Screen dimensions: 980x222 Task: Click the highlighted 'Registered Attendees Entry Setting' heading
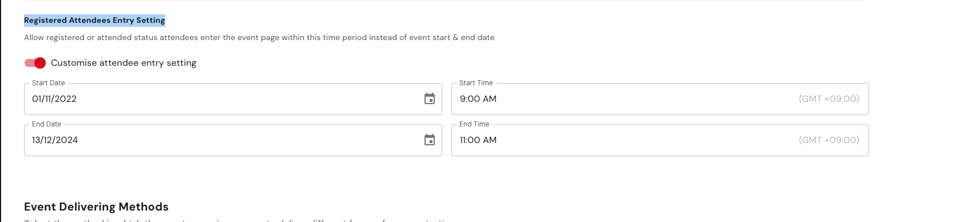point(94,21)
